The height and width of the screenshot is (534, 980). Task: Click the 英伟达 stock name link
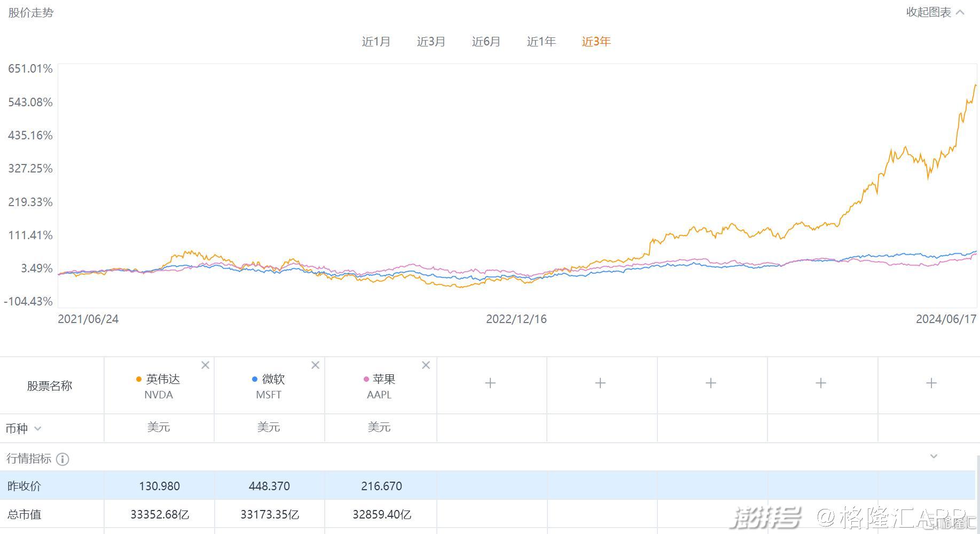[x=163, y=379]
